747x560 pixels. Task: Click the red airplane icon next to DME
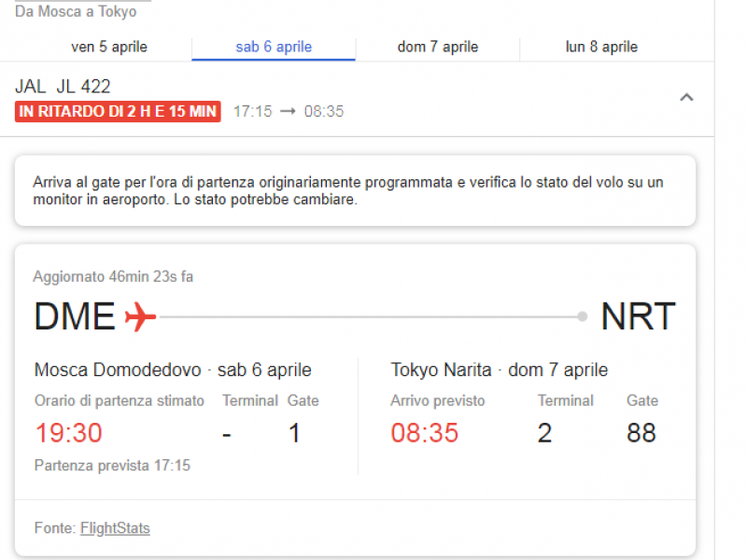coord(140,317)
